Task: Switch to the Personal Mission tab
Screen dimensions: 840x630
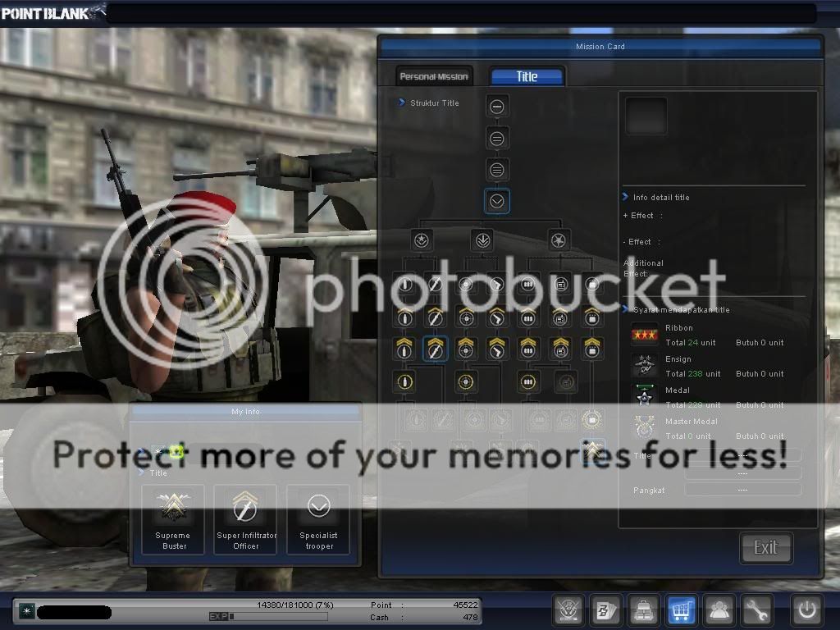Action: click(434, 76)
